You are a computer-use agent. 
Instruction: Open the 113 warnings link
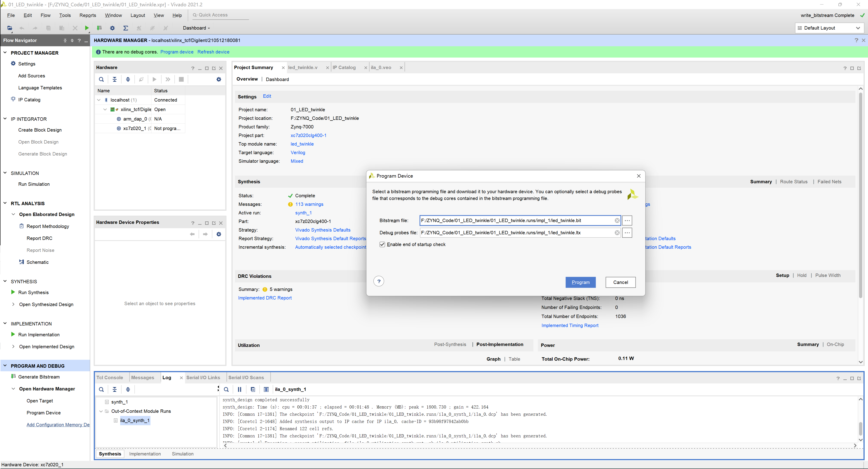coord(309,204)
